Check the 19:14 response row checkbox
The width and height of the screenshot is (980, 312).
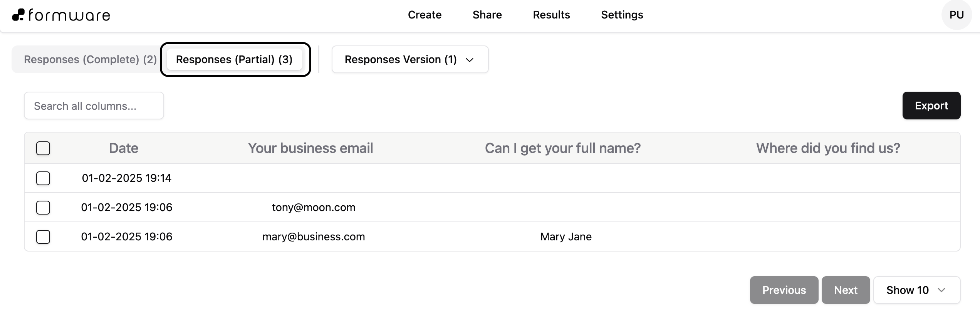pyautogui.click(x=43, y=178)
